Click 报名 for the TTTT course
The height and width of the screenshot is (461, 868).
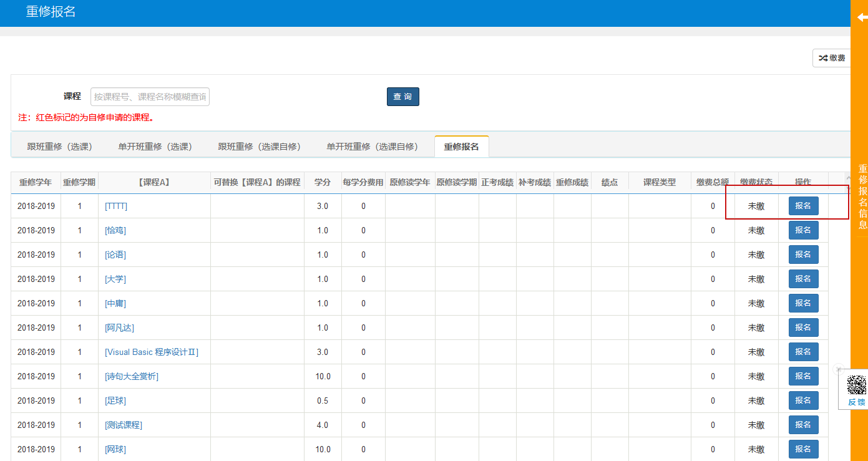tap(803, 206)
